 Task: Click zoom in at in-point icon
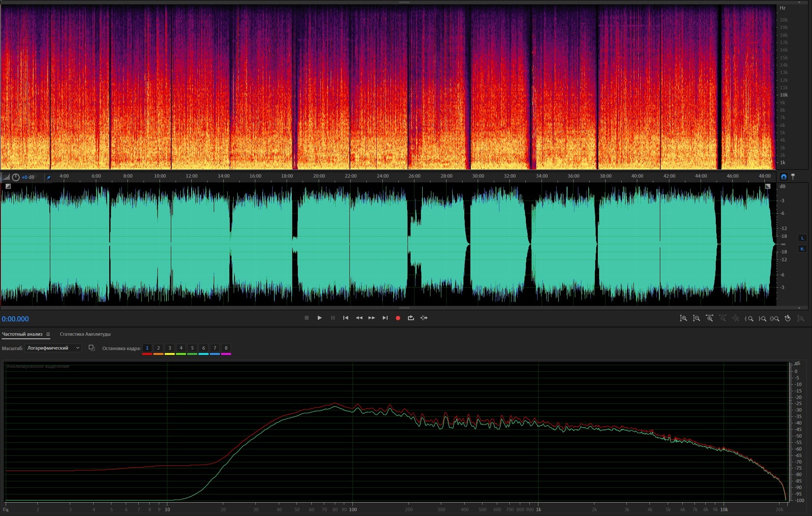(749, 318)
